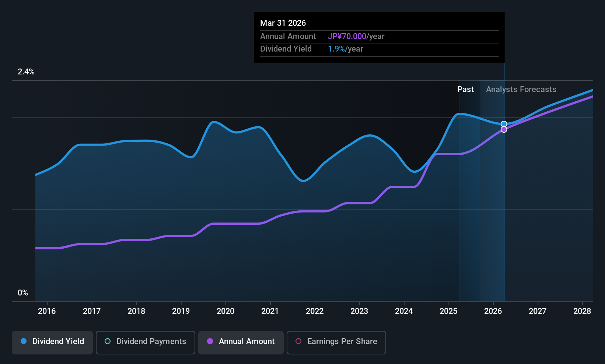Viewport: 605px width, 364px height.
Task: Click the 2016 x-axis label
Action: click(x=47, y=311)
